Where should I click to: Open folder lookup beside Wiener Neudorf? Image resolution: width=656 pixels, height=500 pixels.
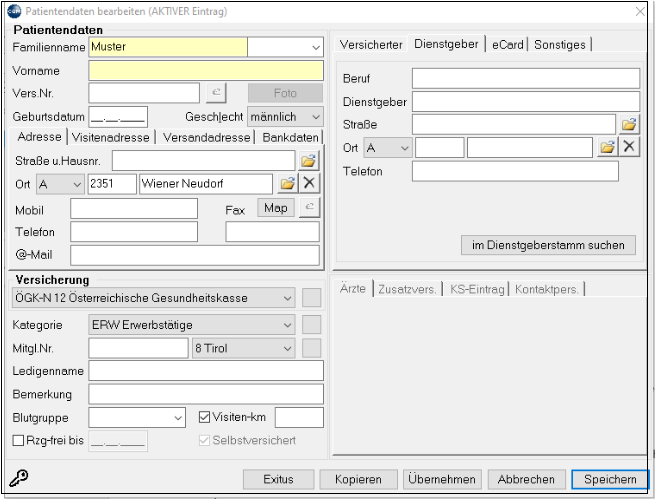click(287, 183)
